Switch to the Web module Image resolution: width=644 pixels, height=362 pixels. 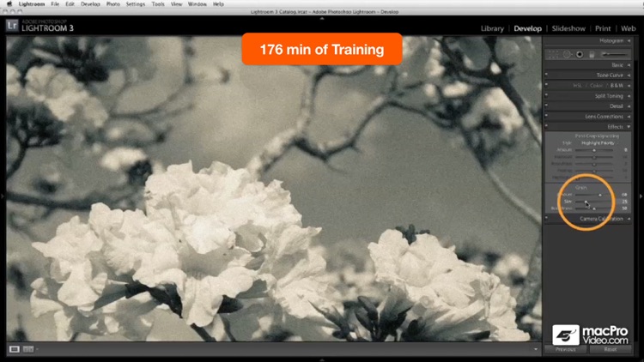pos(628,28)
